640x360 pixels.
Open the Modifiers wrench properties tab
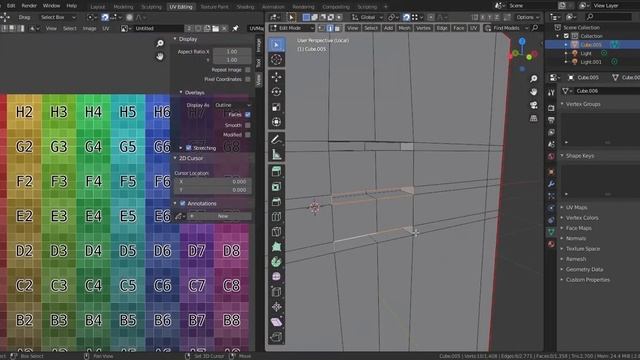point(551,184)
